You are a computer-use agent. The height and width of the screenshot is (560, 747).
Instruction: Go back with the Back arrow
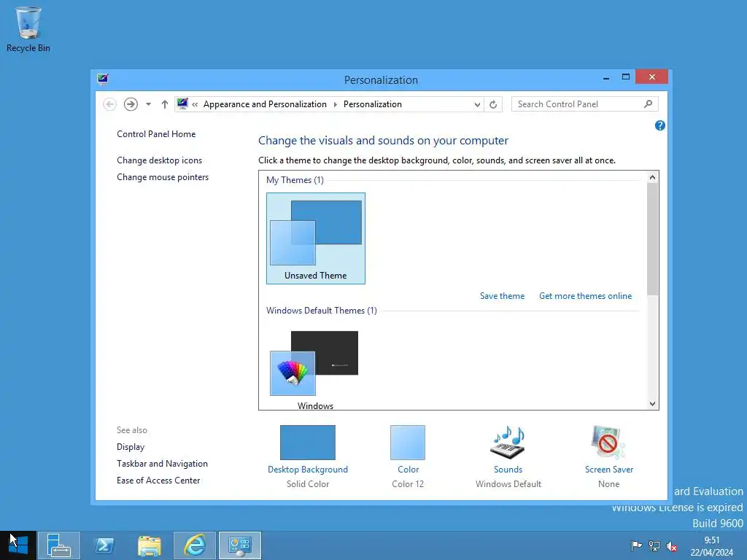pos(109,104)
